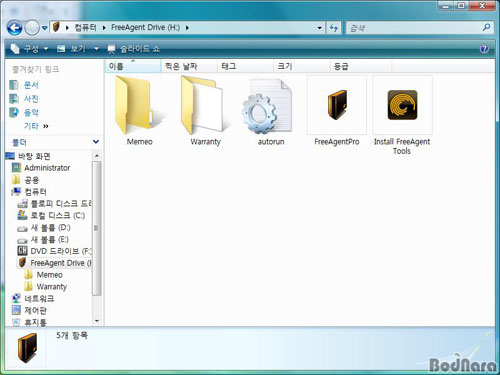Sort by the 크기 column header

pyautogui.click(x=301, y=66)
